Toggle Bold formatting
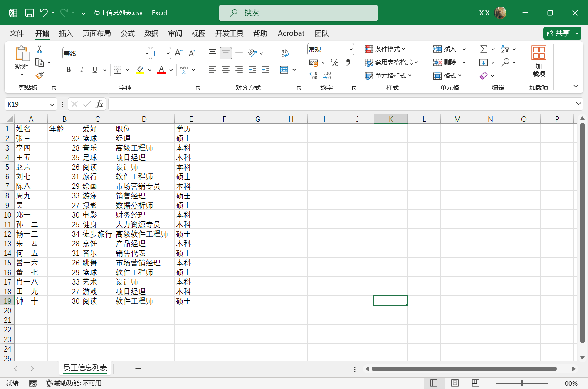 click(x=68, y=69)
